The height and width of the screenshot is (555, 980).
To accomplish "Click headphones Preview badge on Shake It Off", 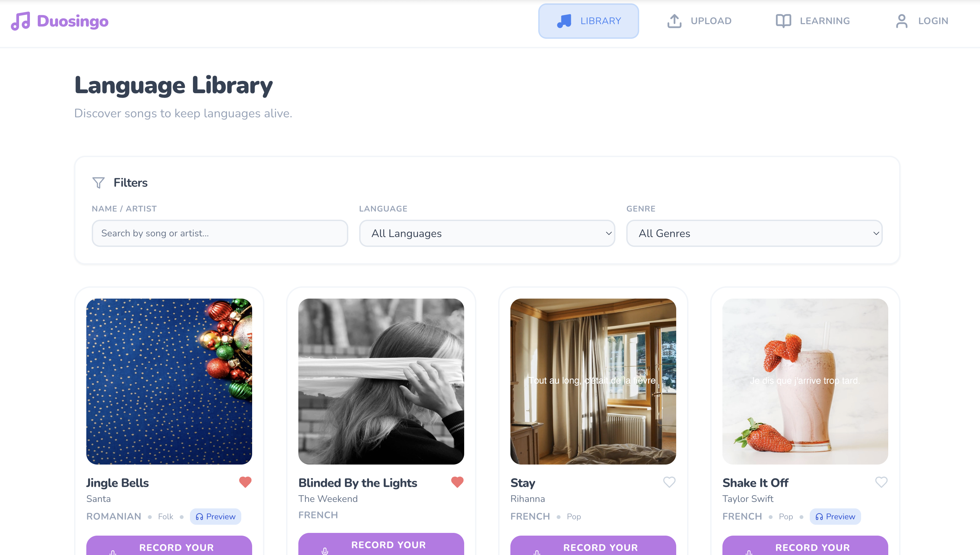I will pyautogui.click(x=835, y=517).
